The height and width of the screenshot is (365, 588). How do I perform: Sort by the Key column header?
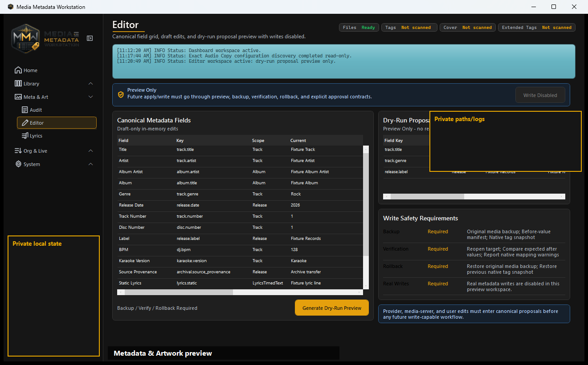pyautogui.click(x=180, y=141)
